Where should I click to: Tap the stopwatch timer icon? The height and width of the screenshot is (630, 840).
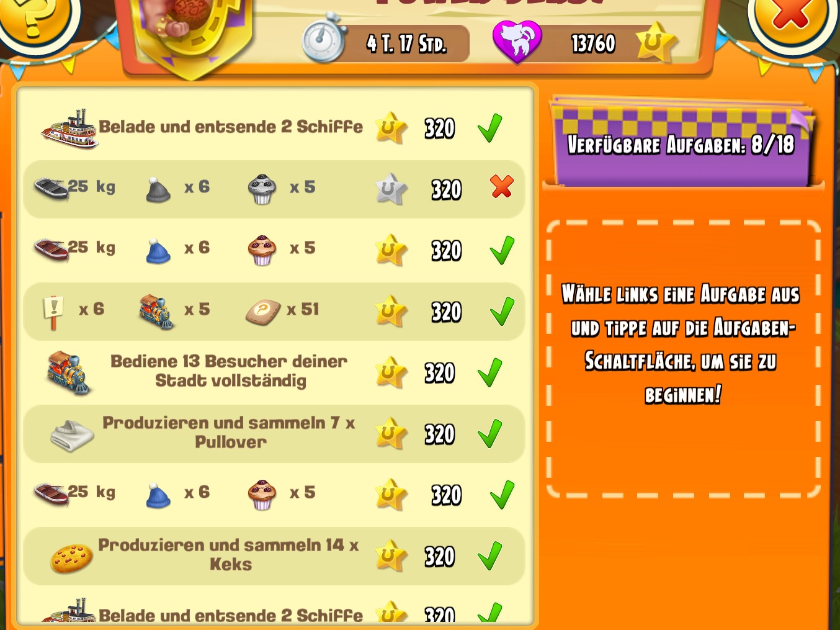[324, 41]
